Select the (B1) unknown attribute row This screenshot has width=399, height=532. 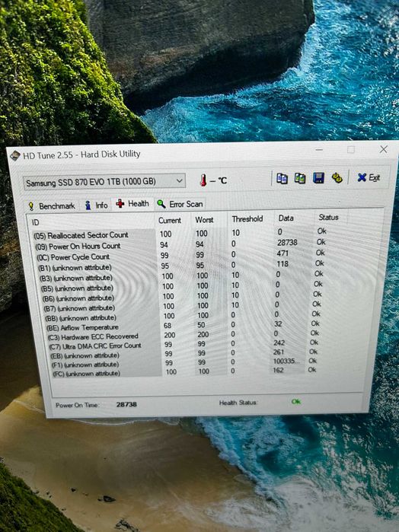pos(180,266)
